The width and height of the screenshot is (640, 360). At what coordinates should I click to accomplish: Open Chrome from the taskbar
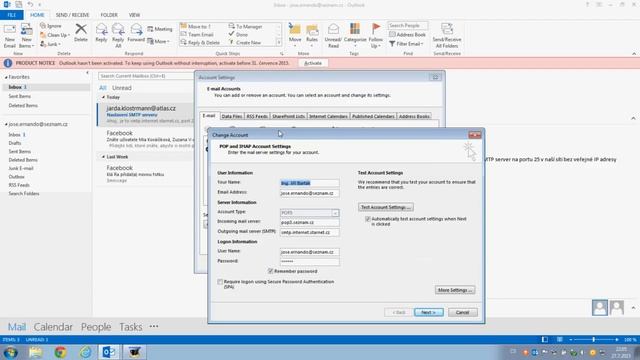60,352
